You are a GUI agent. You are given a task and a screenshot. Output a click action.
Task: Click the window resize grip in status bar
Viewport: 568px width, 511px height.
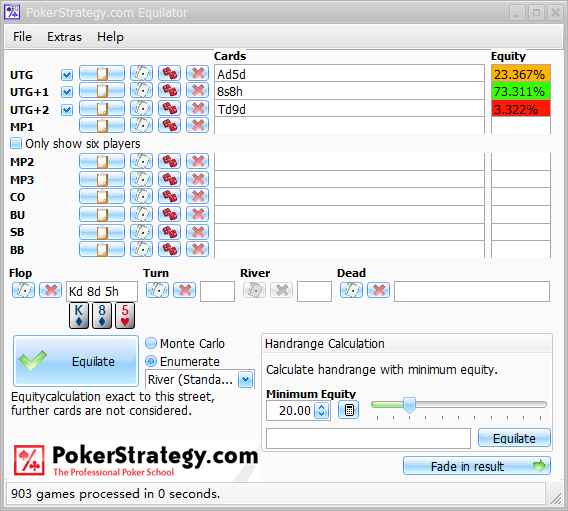[x=555, y=499]
